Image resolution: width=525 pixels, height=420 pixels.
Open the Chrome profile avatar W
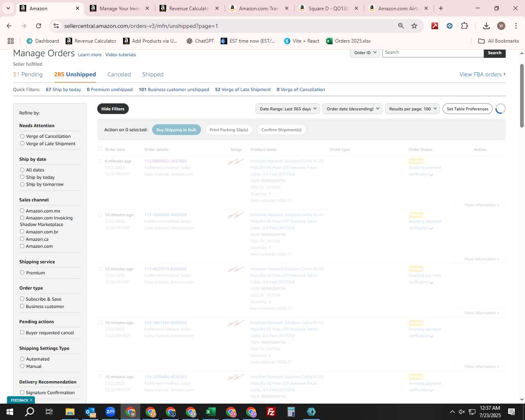501,26
